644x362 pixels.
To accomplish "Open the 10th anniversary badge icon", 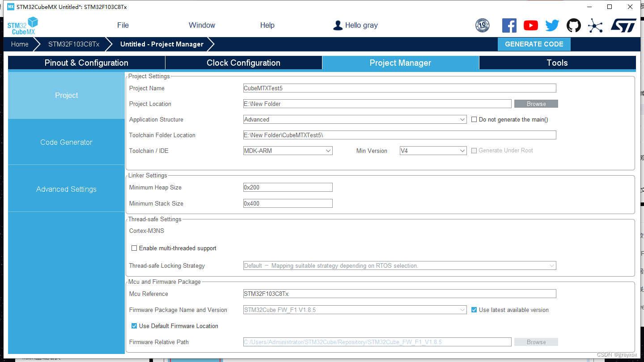I will (x=483, y=25).
